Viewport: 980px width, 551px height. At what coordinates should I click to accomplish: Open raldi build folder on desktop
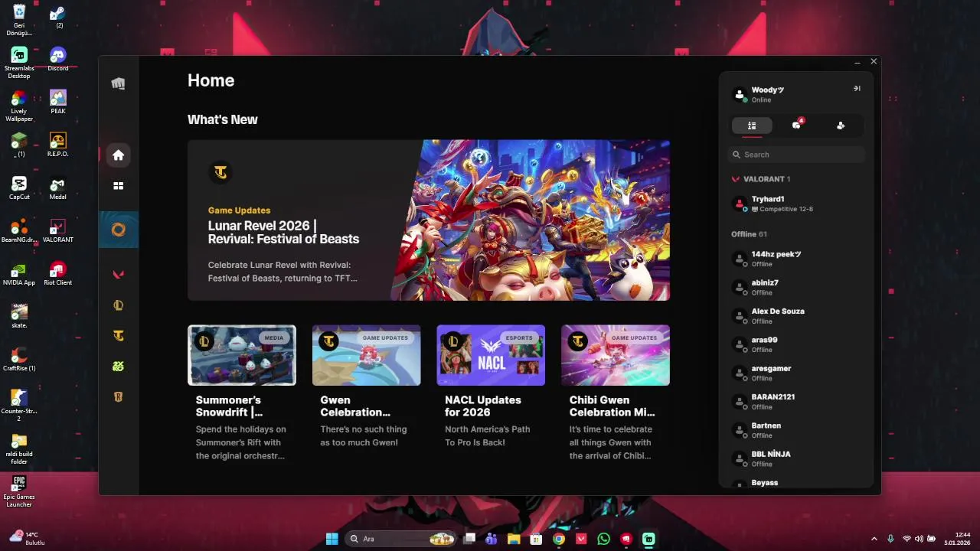(x=19, y=448)
